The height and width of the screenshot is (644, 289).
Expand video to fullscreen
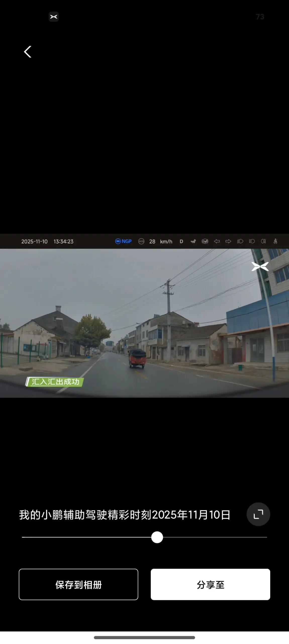tap(258, 514)
